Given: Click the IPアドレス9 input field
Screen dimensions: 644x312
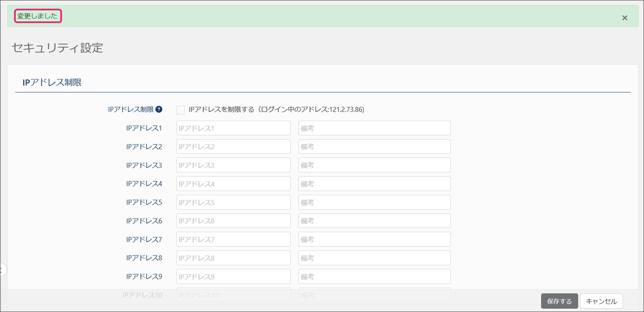Looking at the screenshot, I should [233, 277].
